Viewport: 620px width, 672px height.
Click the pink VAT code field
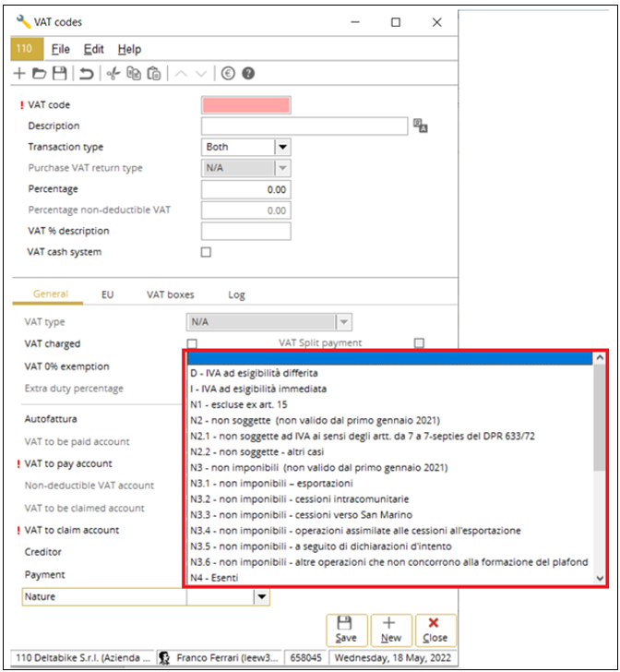(x=246, y=105)
